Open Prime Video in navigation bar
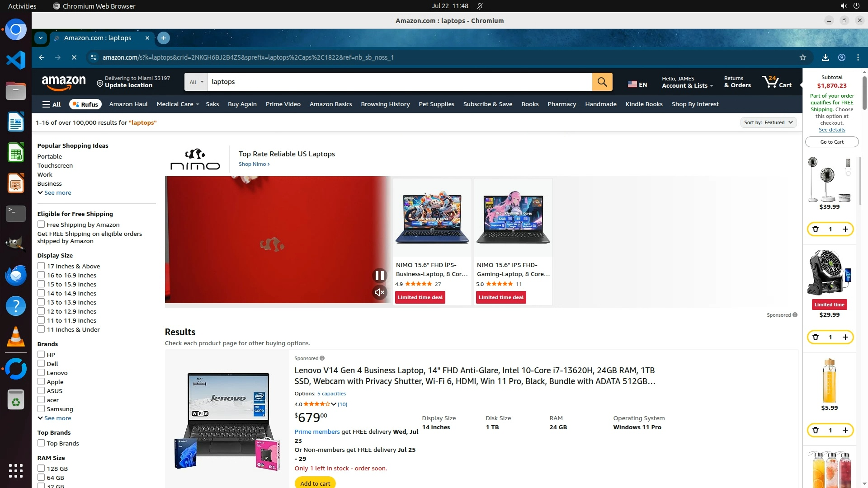 point(283,104)
